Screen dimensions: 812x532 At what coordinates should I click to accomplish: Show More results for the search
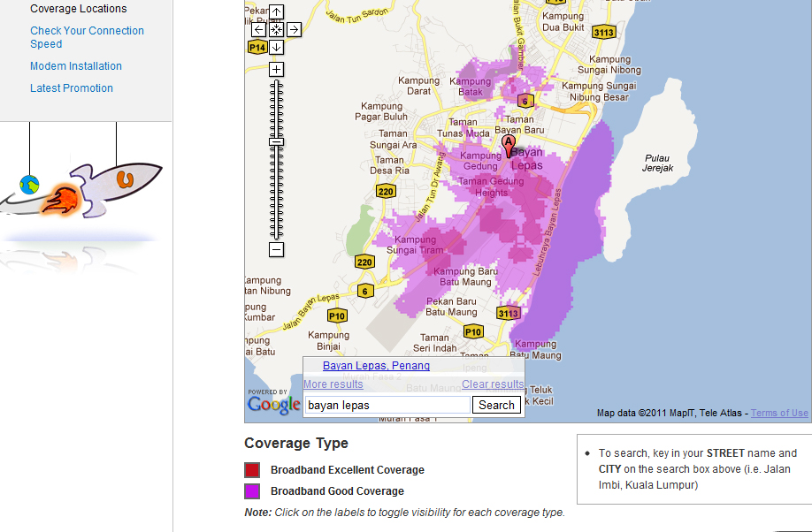333,384
